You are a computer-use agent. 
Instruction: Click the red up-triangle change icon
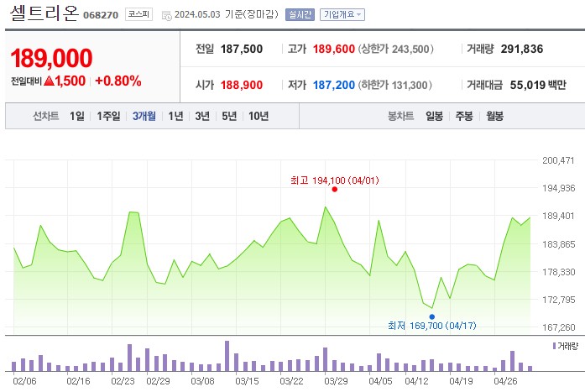(x=49, y=81)
